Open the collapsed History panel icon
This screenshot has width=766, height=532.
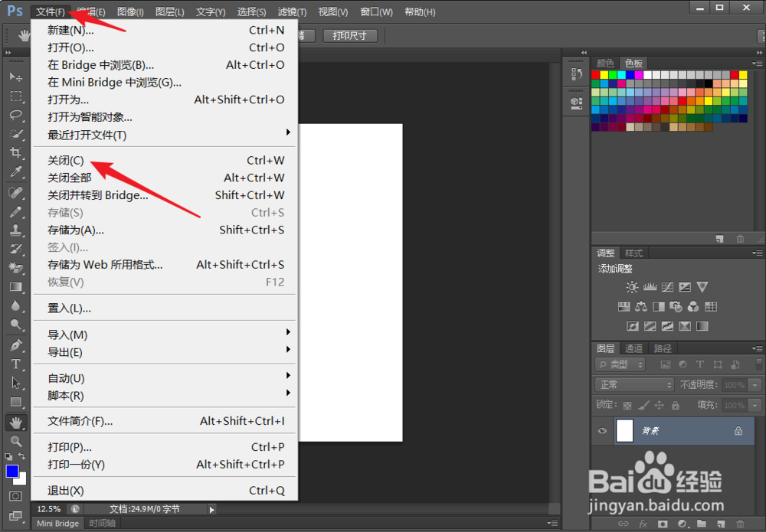click(577, 74)
